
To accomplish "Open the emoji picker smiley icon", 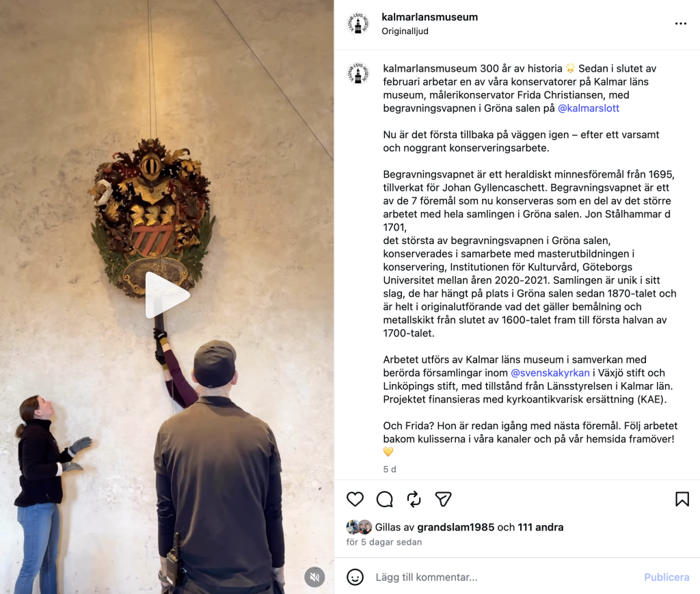I will point(355,577).
